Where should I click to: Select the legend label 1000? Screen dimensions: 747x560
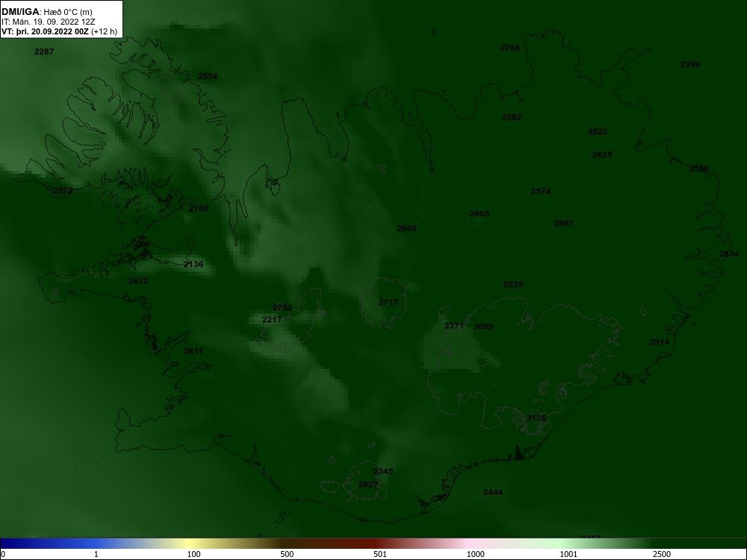[x=475, y=554]
